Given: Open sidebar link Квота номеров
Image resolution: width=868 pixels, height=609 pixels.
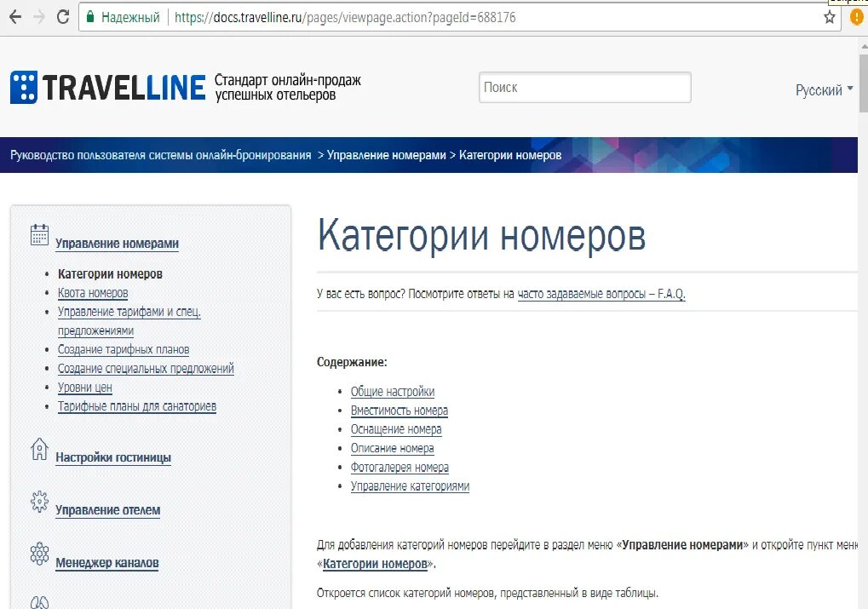Looking at the screenshot, I should coord(93,293).
